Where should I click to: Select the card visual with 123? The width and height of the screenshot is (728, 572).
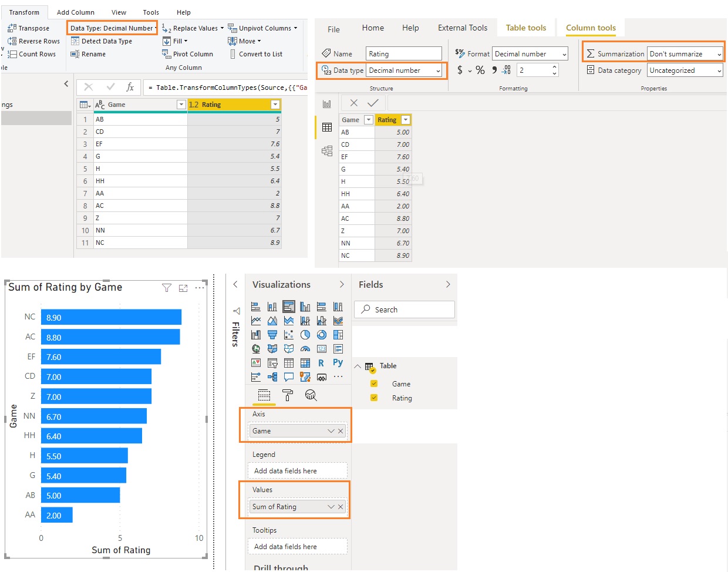322,349
